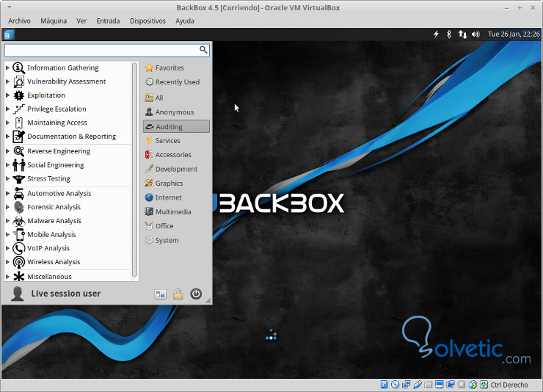Expand Reverse Engineering tree arrow

click(x=7, y=151)
